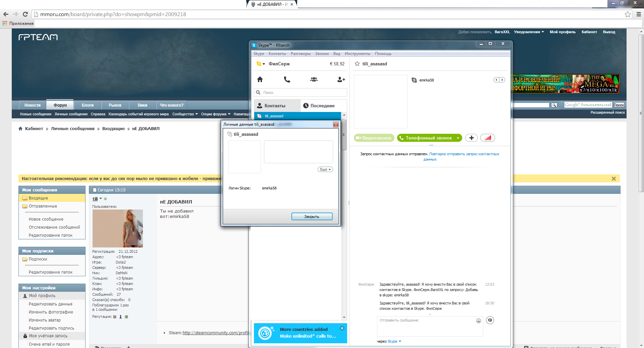
Task: Create group via people icon in Skype
Action: [x=314, y=79]
